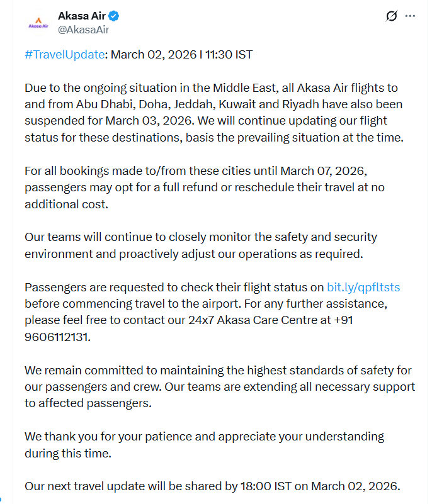
Task: Click the Grok explain-post icon
Action: coord(391,16)
